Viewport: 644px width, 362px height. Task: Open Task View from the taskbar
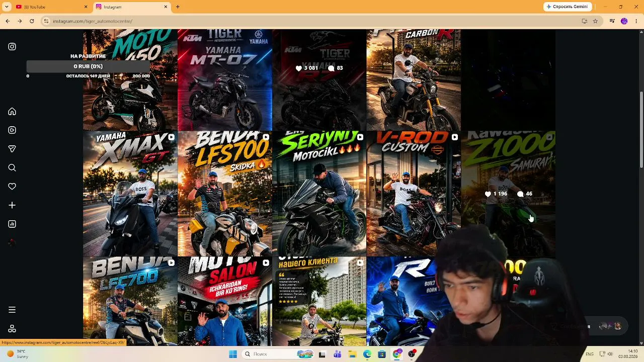[322, 354]
